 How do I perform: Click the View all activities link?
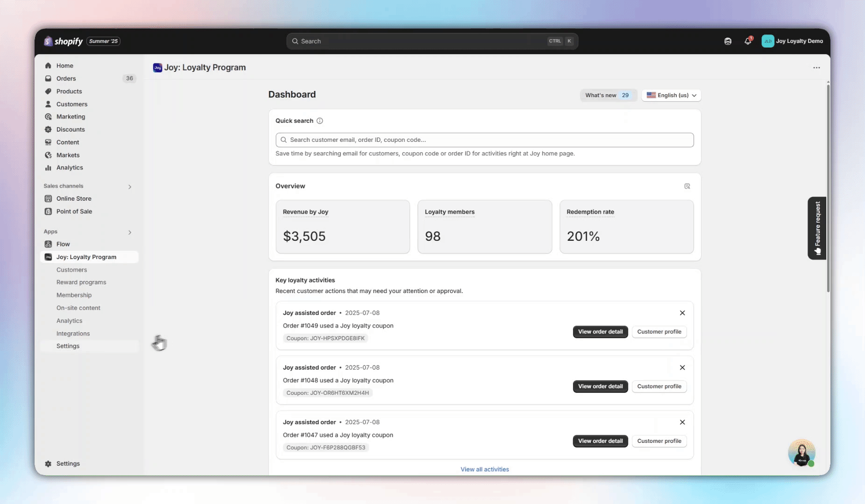pyautogui.click(x=484, y=469)
